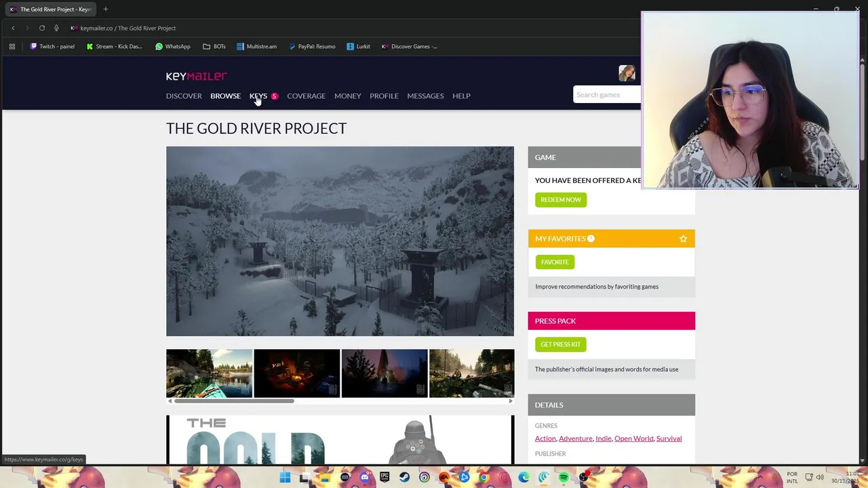Follow the Adventure genre link

575,439
